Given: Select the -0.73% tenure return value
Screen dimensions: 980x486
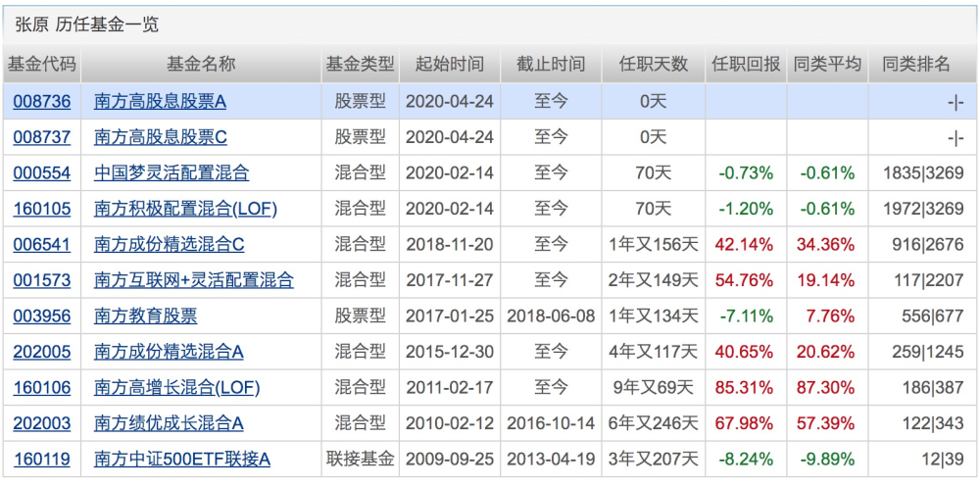Looking at the screenshot, I should [746, 173].
